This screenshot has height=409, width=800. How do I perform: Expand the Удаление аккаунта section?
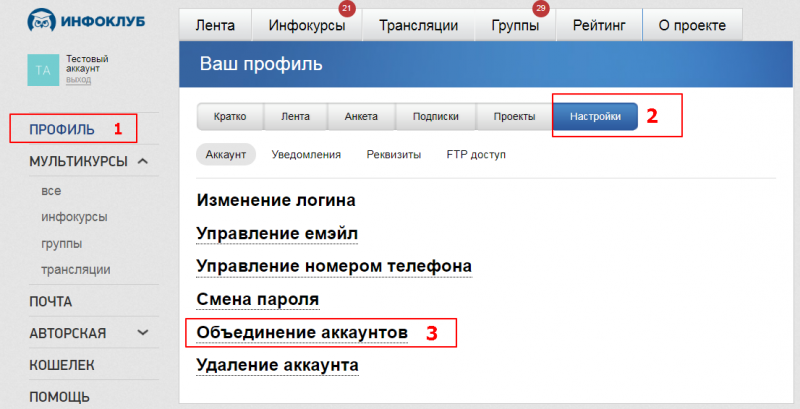tap(278, 365)
